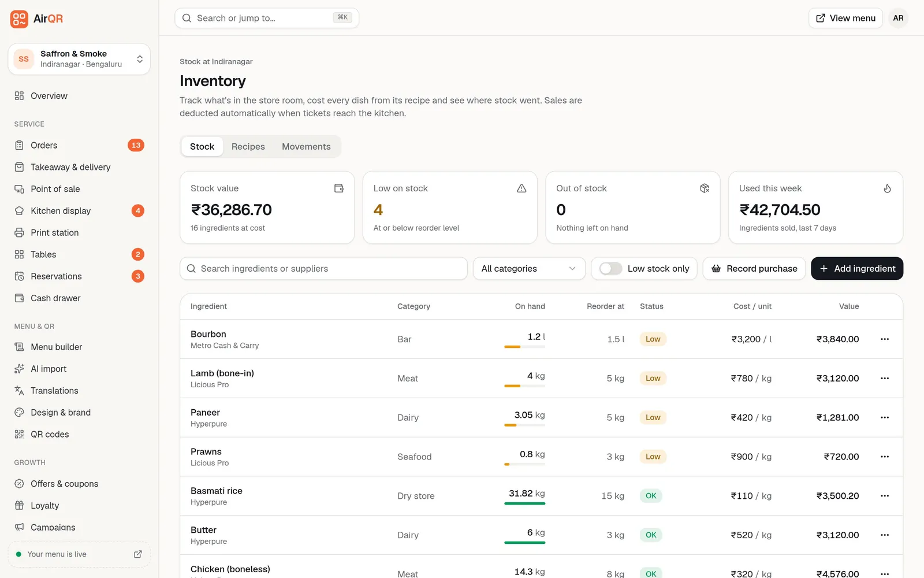This screenshot has width=924, height=578.
Task: Open the Menu builder icon
Action: click(19, 347)
